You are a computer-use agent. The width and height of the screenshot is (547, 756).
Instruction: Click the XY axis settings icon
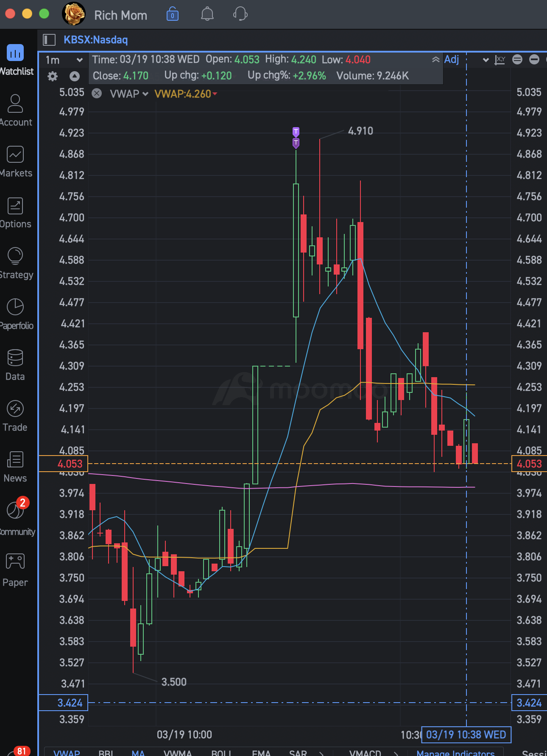coord(500,60)
